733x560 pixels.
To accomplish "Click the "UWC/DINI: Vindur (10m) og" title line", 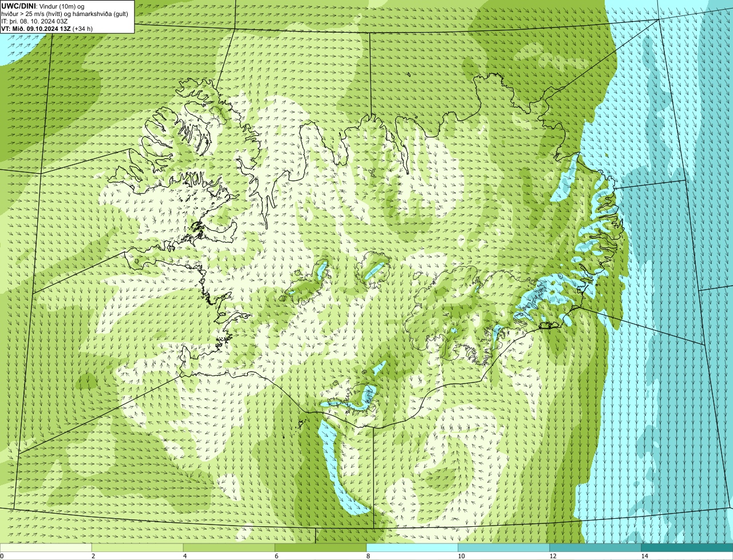I will [43, 6].
